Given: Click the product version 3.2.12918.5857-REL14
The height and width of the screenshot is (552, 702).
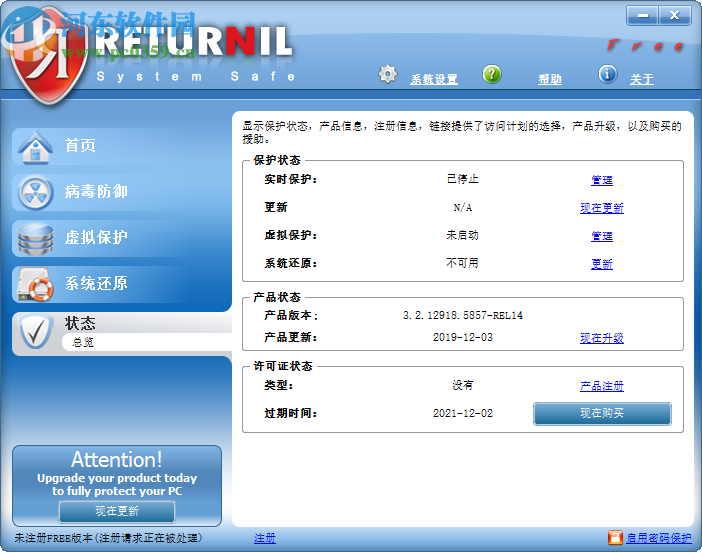Looking at the screenshot, I should (462, 315).
